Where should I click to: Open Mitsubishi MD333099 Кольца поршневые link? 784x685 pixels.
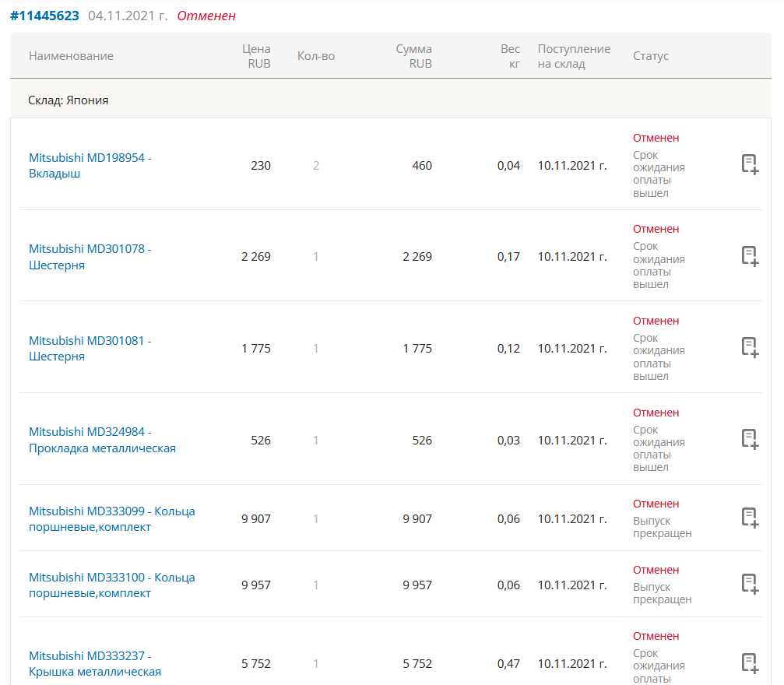tap(111, 519)
